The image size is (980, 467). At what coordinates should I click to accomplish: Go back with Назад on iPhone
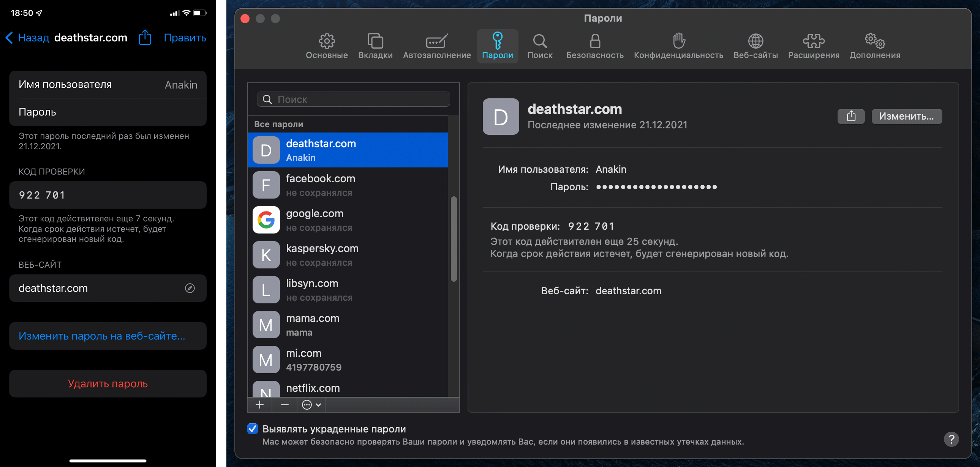click(27, 38)
